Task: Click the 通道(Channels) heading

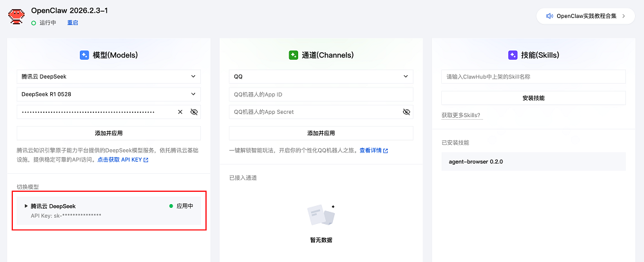Action: tap(327, 55)
